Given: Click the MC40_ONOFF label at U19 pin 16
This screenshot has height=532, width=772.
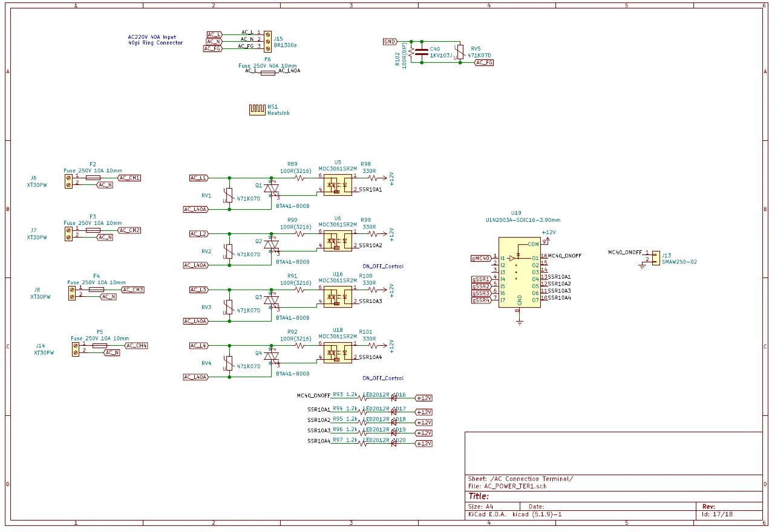Looking at the screenshot, I should [x=564, y=256].
